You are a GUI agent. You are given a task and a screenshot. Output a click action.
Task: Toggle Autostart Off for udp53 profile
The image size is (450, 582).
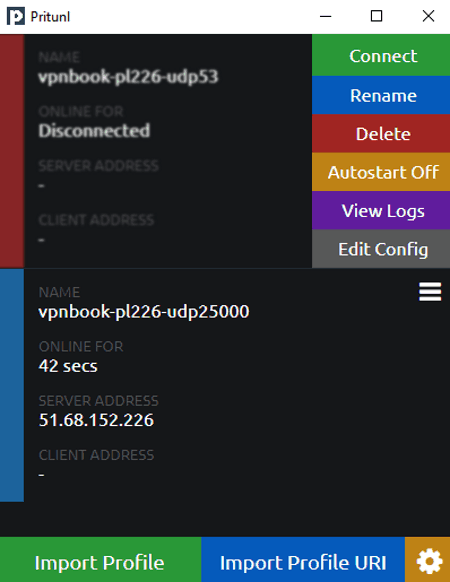(381, 172)
